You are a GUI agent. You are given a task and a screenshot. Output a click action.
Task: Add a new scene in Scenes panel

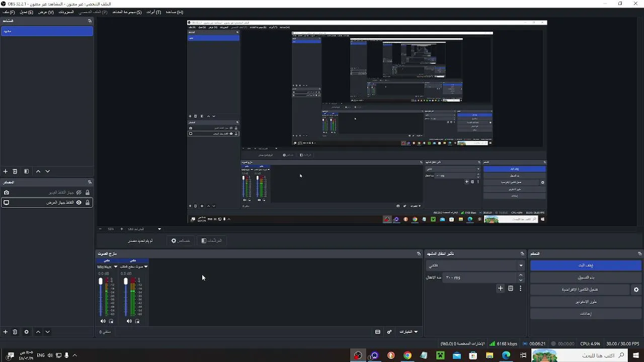pos(6,171)
